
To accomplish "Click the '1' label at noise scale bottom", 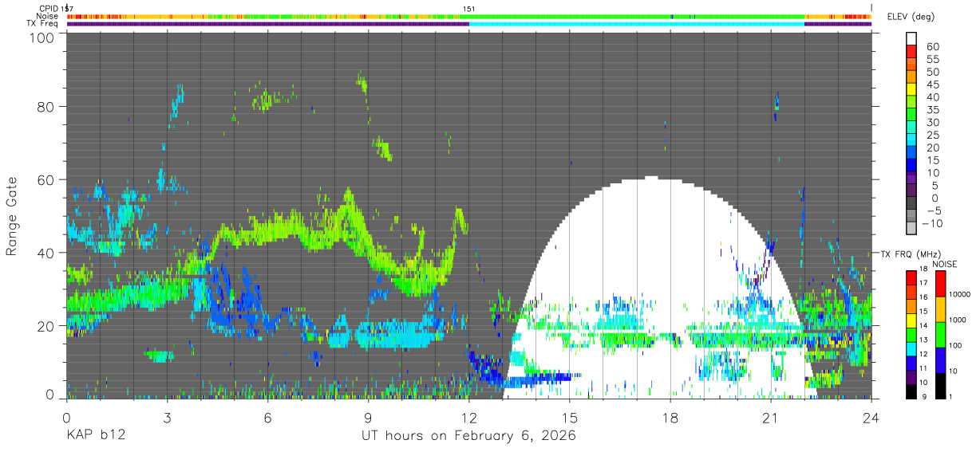I will 950,395.
